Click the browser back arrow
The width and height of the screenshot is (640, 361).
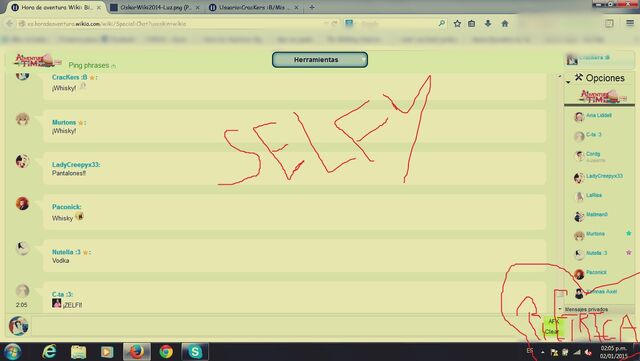tap(9, 24)
